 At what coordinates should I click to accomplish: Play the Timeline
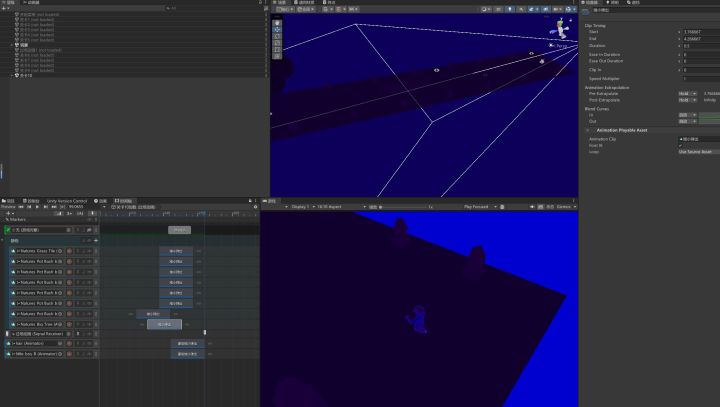37,207
